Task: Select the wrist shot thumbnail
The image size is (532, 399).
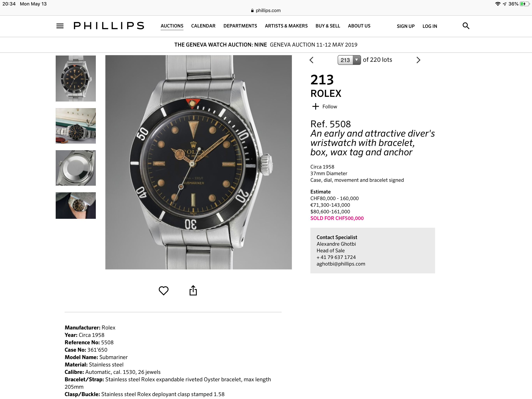Action: coord(76,206)
